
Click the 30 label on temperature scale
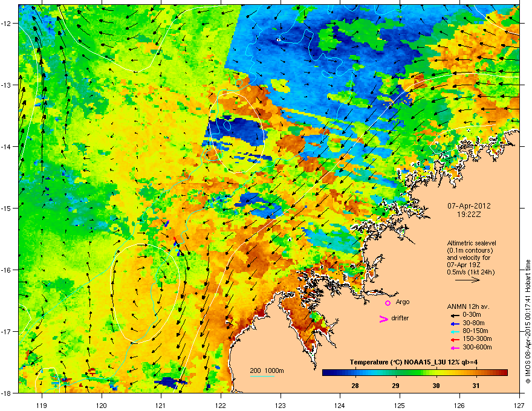(x=436, y=386)
